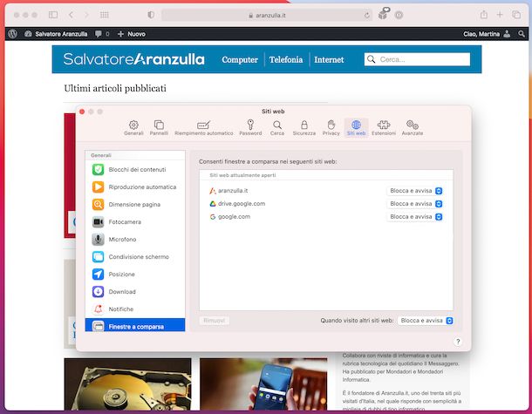Open comments bubble in admin bar
Image resolution: width=532 pixels, height=414 pixels.
pyautogui.click(x=102, y=34)
